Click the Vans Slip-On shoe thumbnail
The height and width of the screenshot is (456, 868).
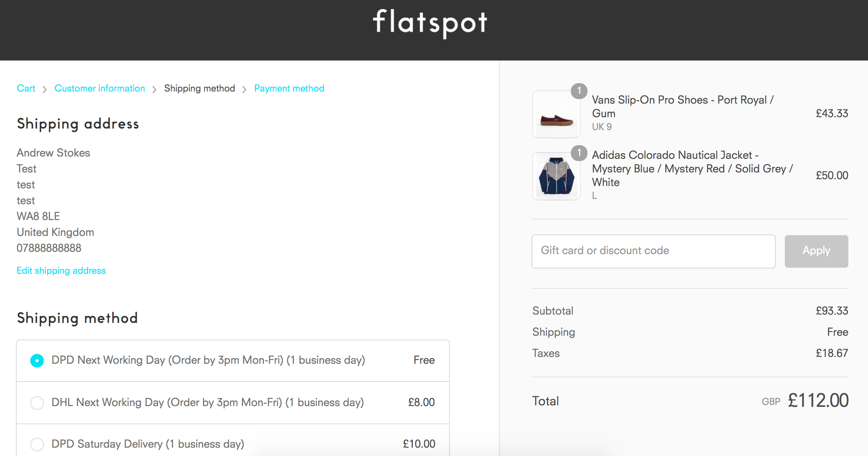[556, 114]
